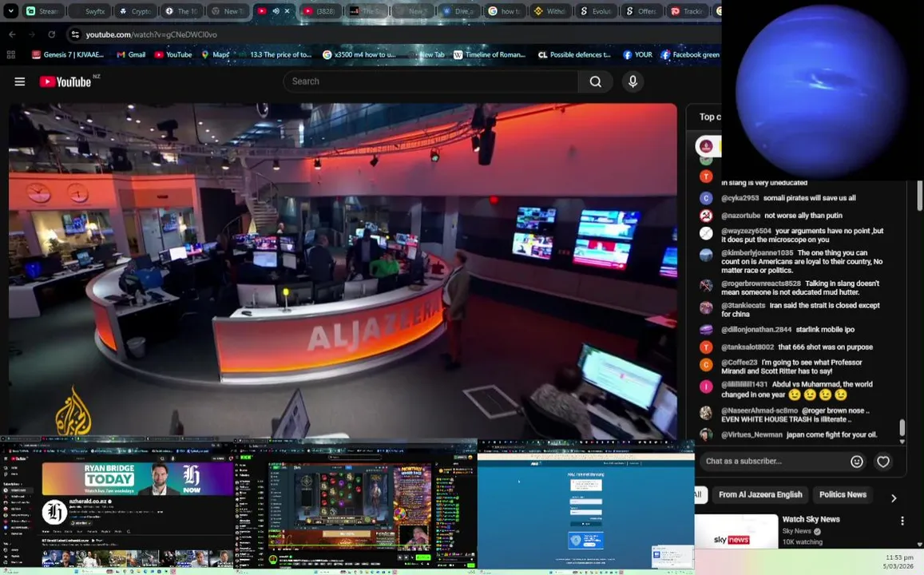
Task: Filter by From Al Jazeera English chip
Action: [760, 495]
